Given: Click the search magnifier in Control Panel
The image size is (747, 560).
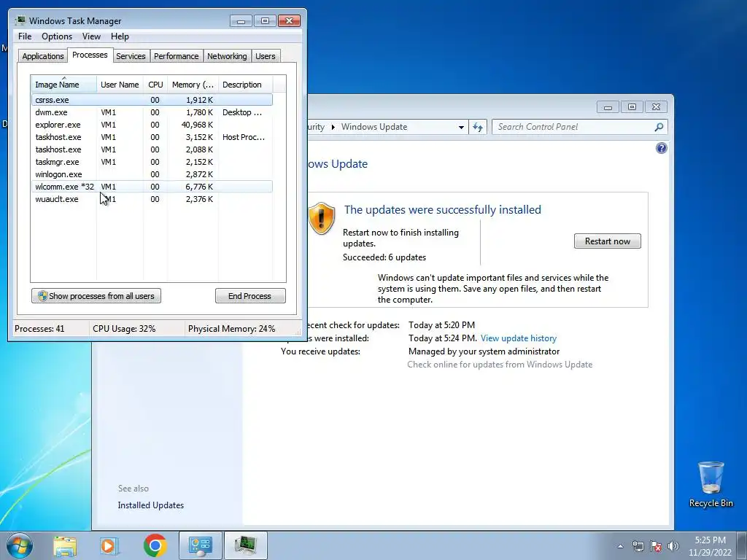Looking at the screenshot, I should (x=659, y=127).
